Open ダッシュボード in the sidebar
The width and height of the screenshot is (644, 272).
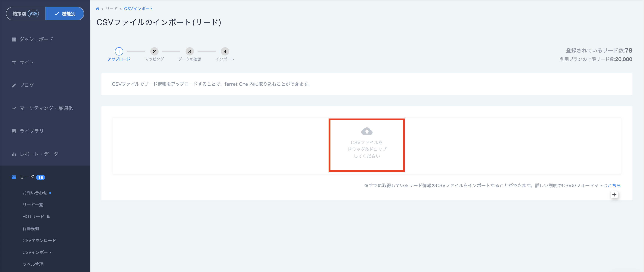click(36, 39)
